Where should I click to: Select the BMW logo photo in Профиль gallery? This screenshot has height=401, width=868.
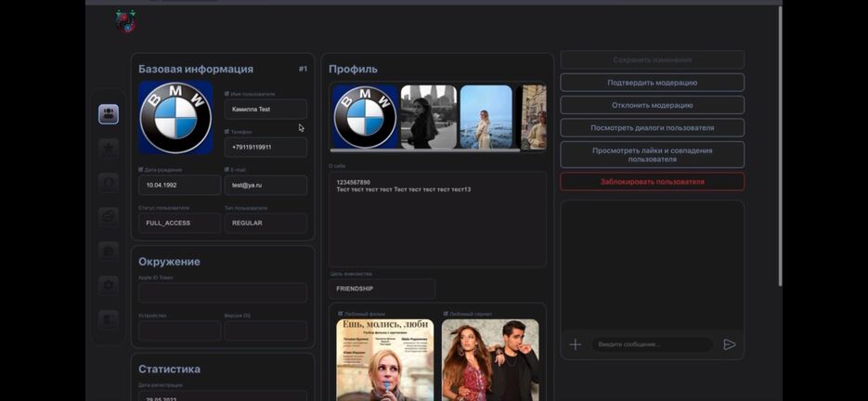click(365, 117)
